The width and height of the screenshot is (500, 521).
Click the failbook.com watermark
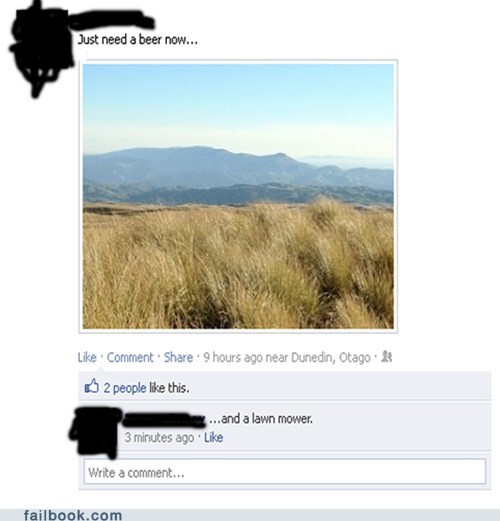[73, 515]
